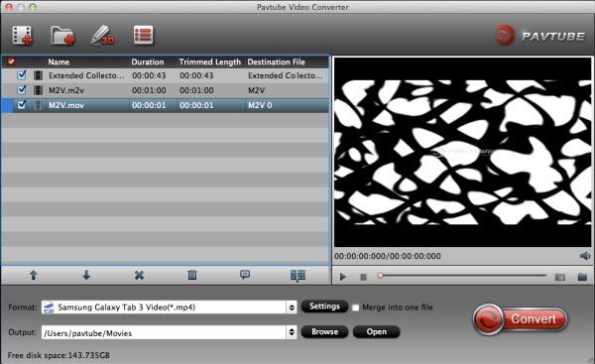Move selected item down with the down arrow
595x364 pixels.
pos(86,275)
